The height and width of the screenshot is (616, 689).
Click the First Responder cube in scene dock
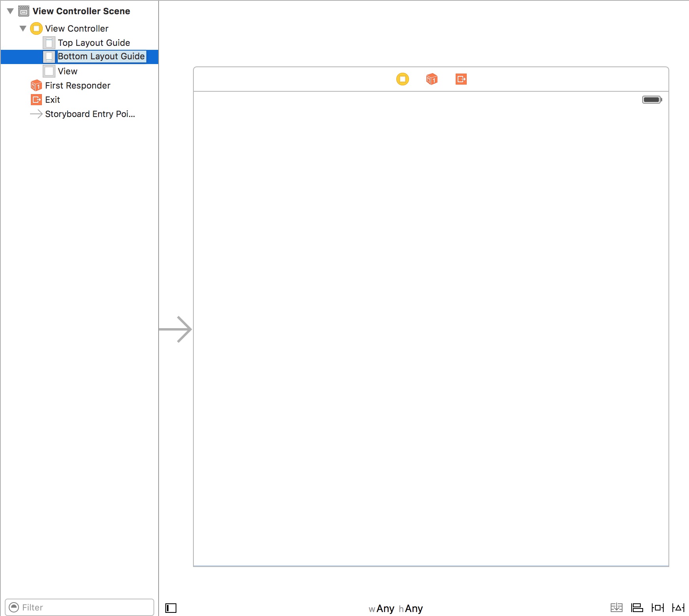tap(432, 79)
